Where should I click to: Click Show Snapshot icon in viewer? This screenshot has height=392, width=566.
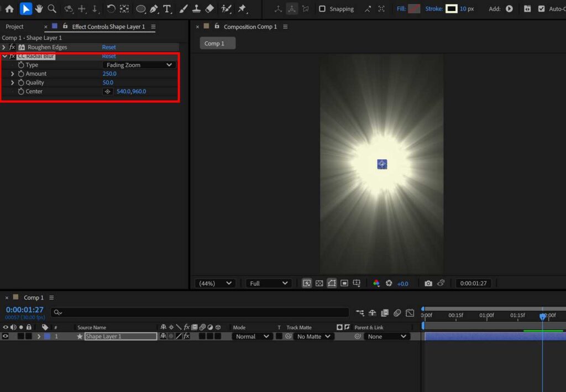pyautogui.click(x=441, y=283)
